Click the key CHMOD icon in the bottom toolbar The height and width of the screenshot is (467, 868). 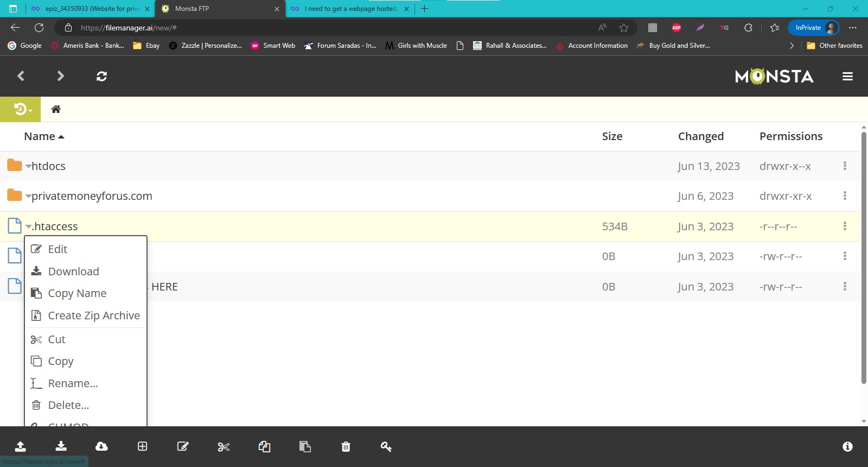click(386, 446)
